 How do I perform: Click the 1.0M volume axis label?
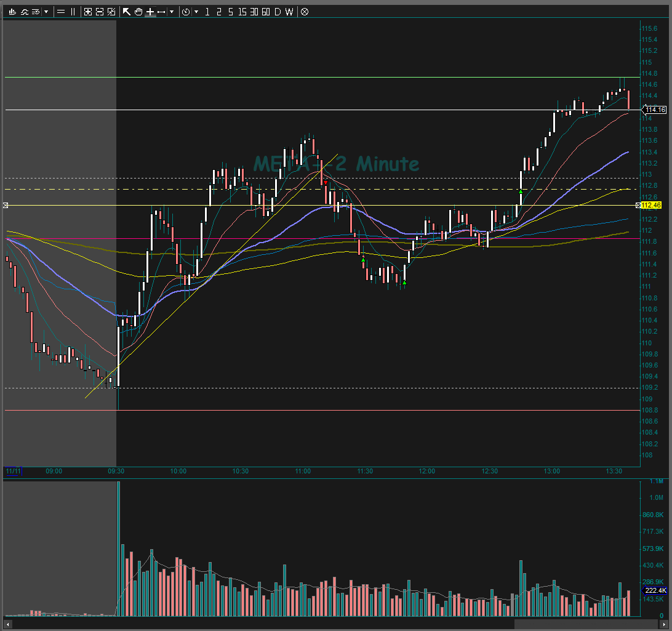[x=656, y=497]
